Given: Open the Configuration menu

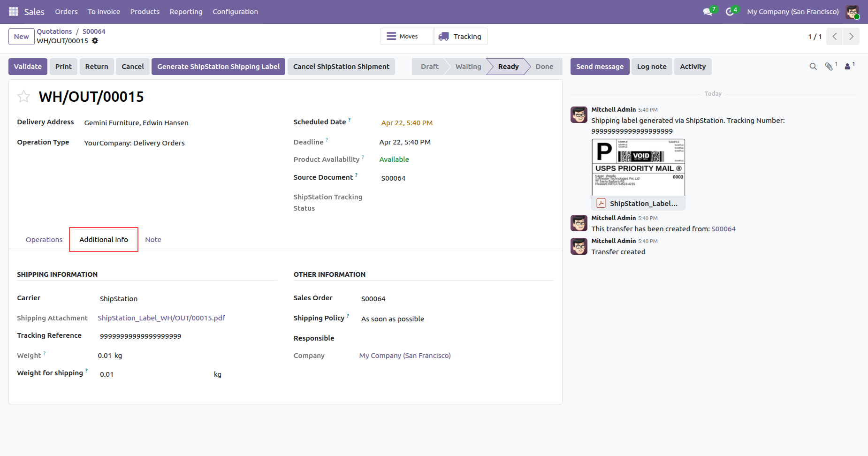Looking at the screenshot, I should point(235,12).
